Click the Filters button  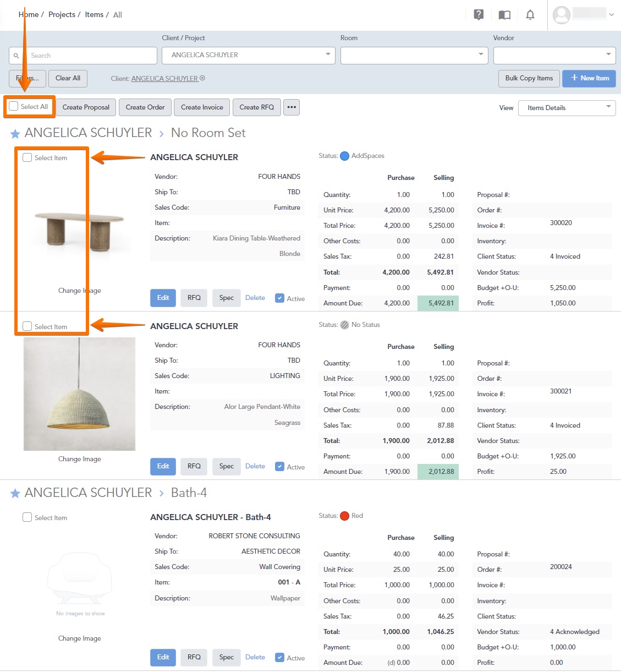(28, 78)
